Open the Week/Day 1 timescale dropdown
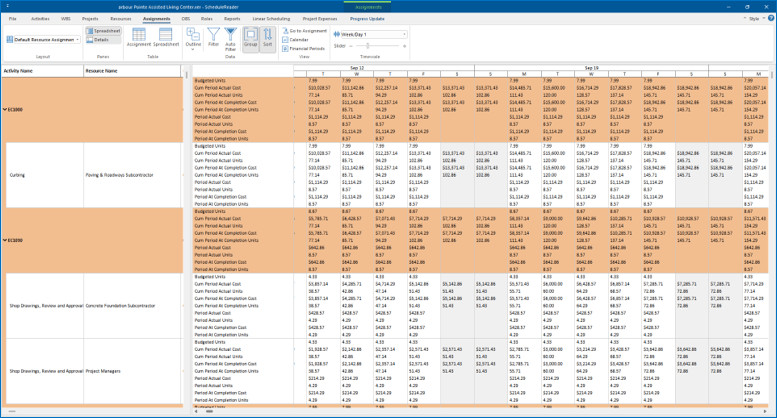Viewport: 777px width, 418px height. 404,35
